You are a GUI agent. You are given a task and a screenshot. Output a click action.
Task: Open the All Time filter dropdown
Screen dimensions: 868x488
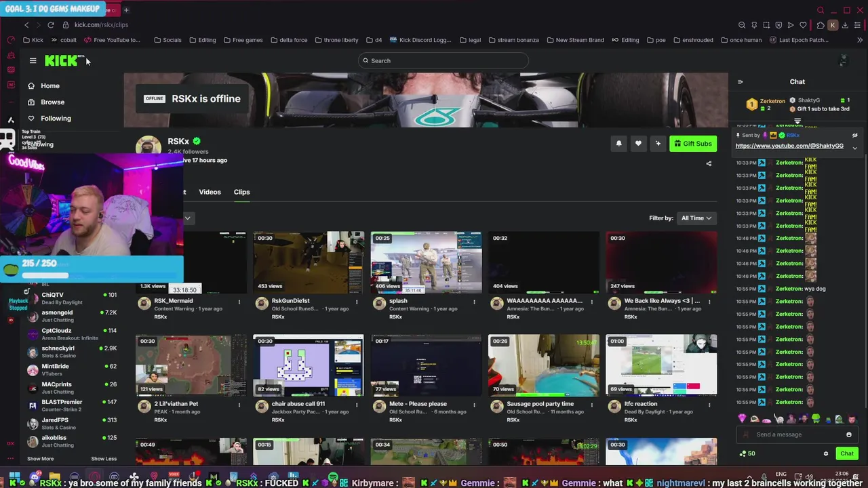[x=696, y=218]
